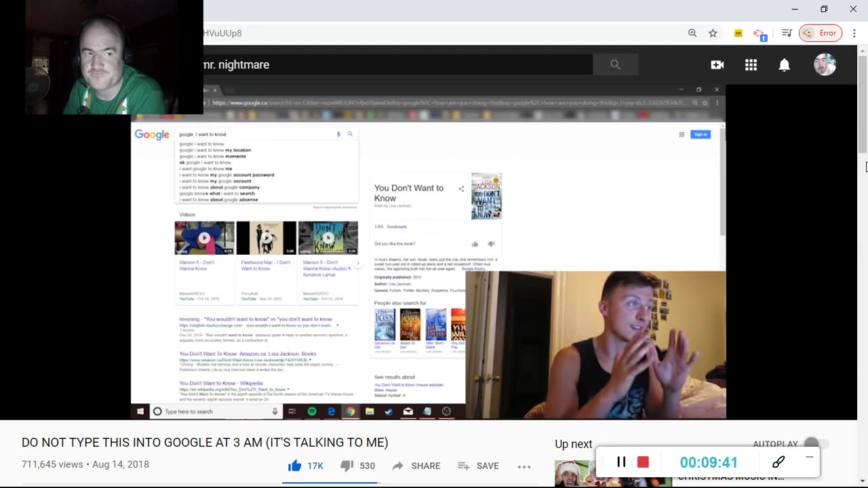Click thumbs down for 'Did you like this book?'
This screenshot has height=488, width=868.
[x=492, y=244]
